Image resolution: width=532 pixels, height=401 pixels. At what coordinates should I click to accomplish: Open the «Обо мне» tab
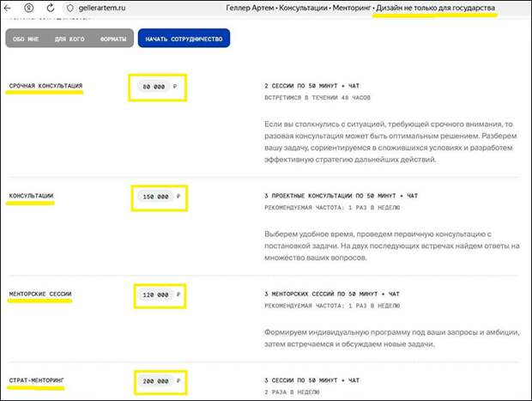[27, 39]
